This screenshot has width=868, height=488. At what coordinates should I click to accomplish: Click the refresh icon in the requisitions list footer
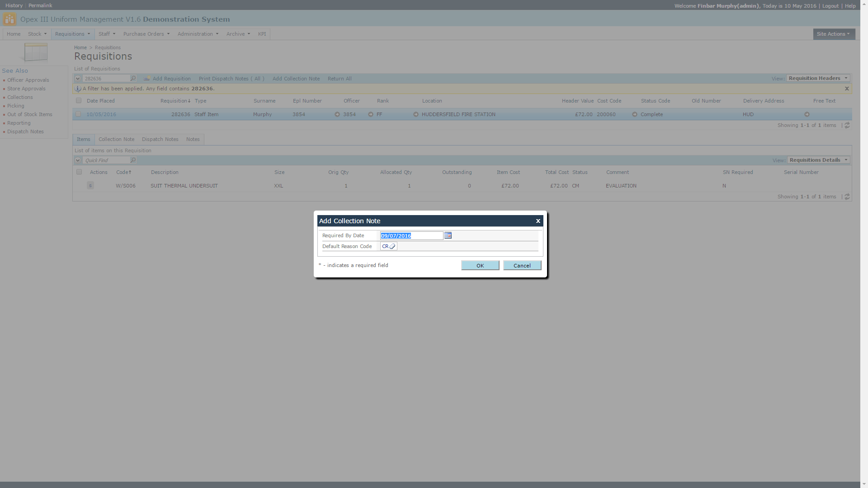coord(847,126)
